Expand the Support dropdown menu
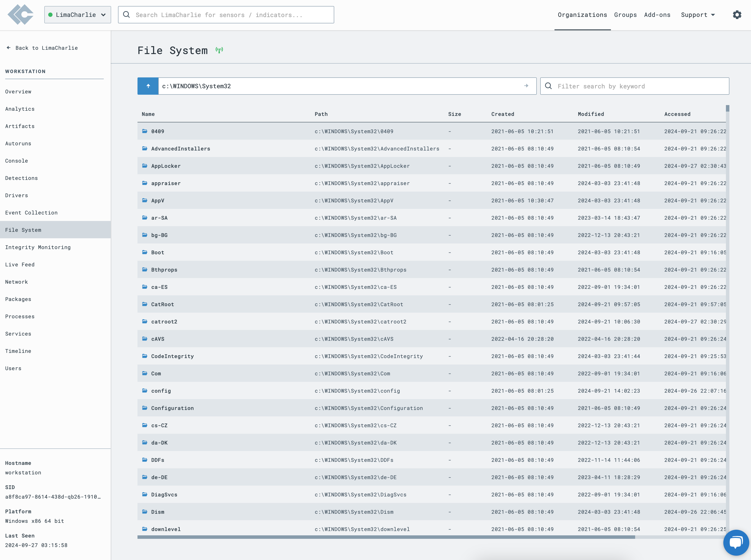 point(698,15)
